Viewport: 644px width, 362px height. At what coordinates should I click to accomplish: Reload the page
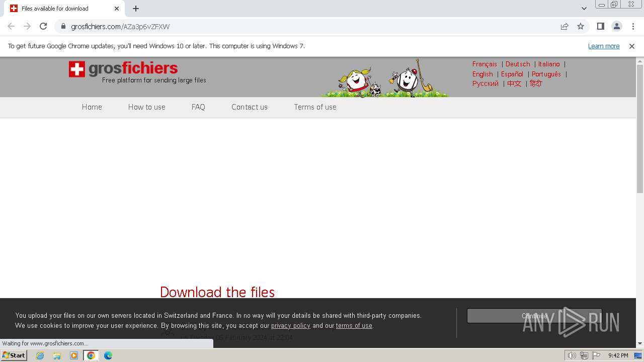pos(43,26)
